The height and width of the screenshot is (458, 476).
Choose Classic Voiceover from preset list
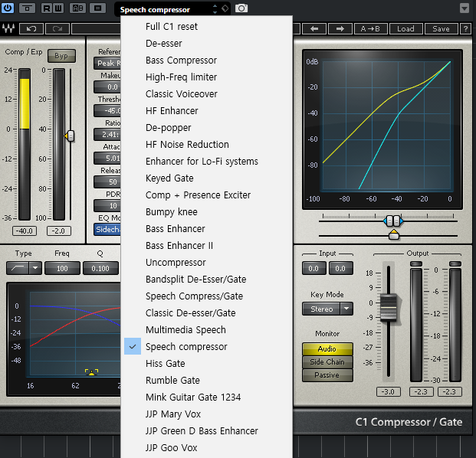(x=182, y=94)
